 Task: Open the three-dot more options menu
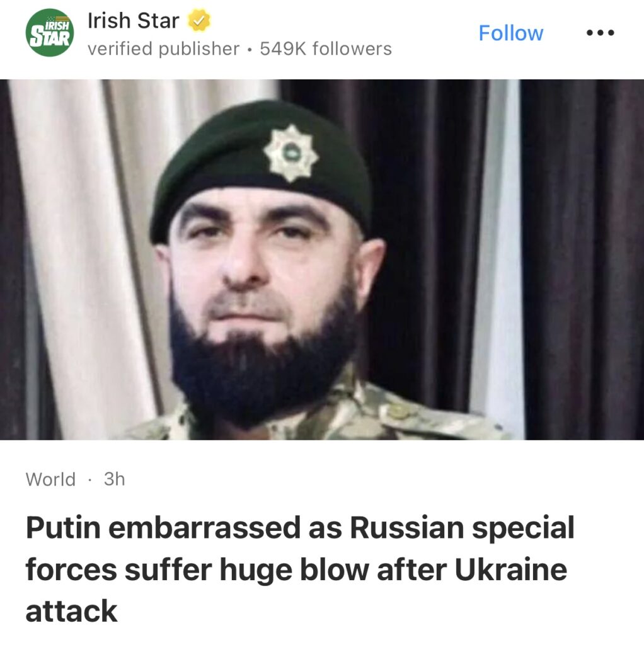coord(600,33)
